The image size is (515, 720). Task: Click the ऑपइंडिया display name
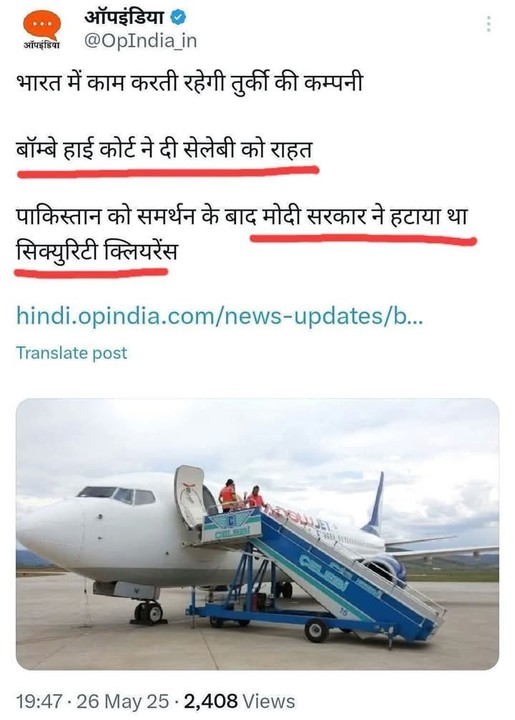[124, 17]
